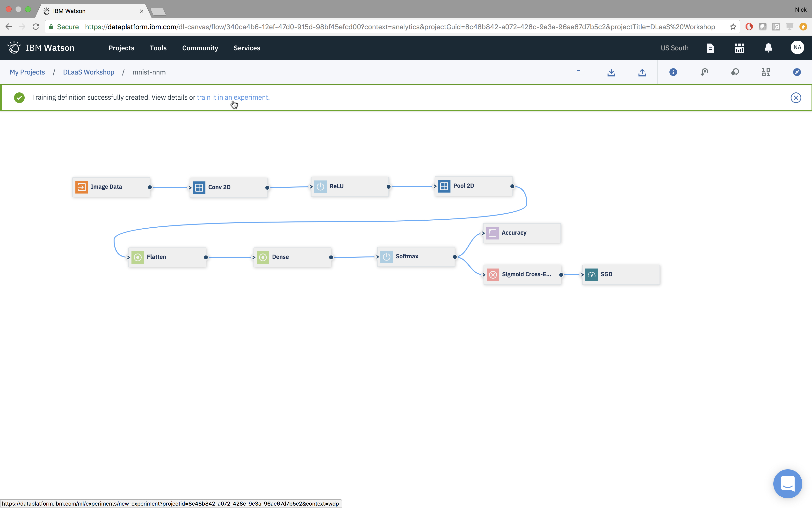The image size is (812, 508).
Task: Select the IBM Watson browser tab
Action: 93,11
